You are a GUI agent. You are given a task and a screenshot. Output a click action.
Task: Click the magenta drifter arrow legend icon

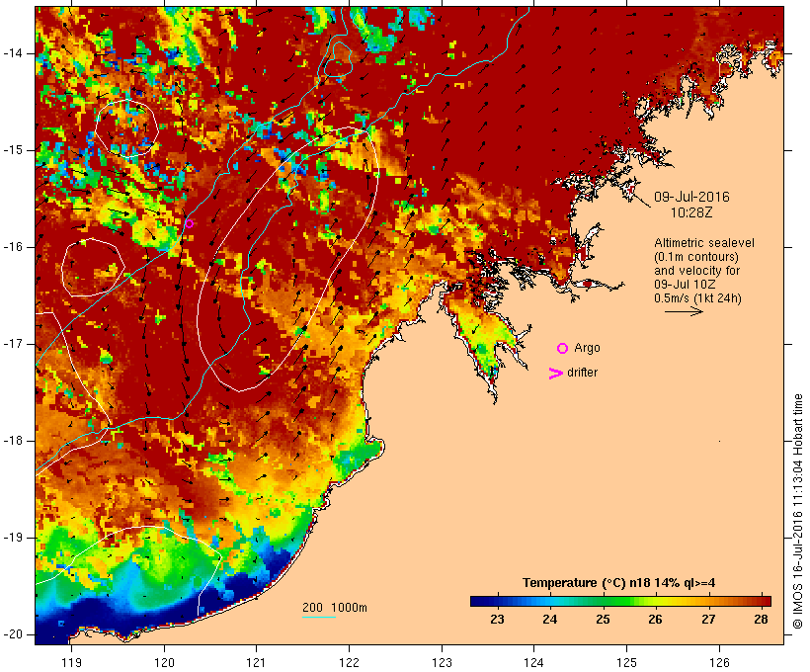(x=555, y=374)
